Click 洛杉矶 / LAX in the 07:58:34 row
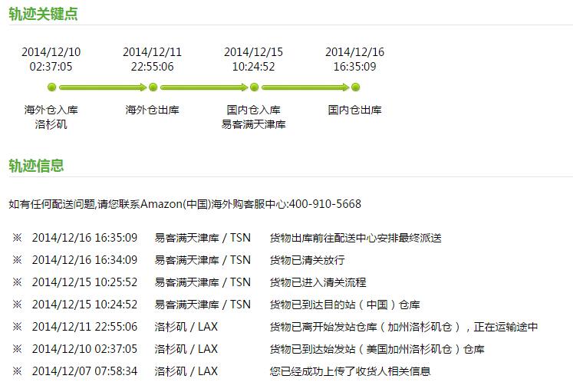This screenshot has width=573, height=392. pos(186,371)
